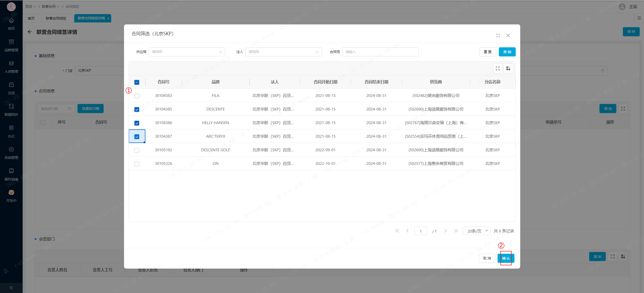Click the 合同号 input field
This screenshot has width=644, height=293.
[380, 52]
